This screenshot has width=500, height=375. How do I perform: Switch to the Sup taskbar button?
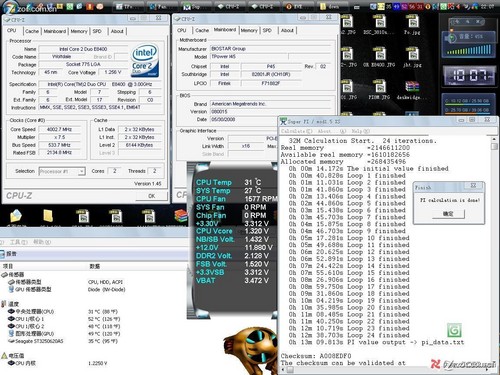point(195,6)
